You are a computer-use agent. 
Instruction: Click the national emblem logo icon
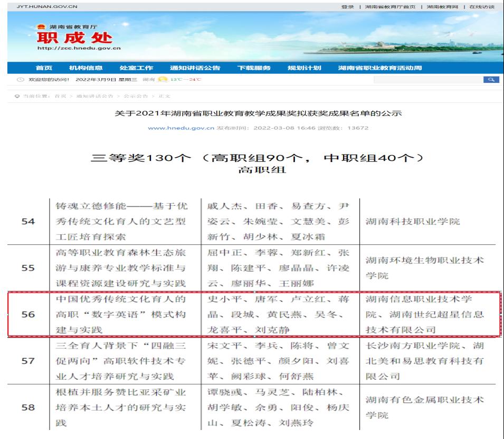click(x=38, y=26)
